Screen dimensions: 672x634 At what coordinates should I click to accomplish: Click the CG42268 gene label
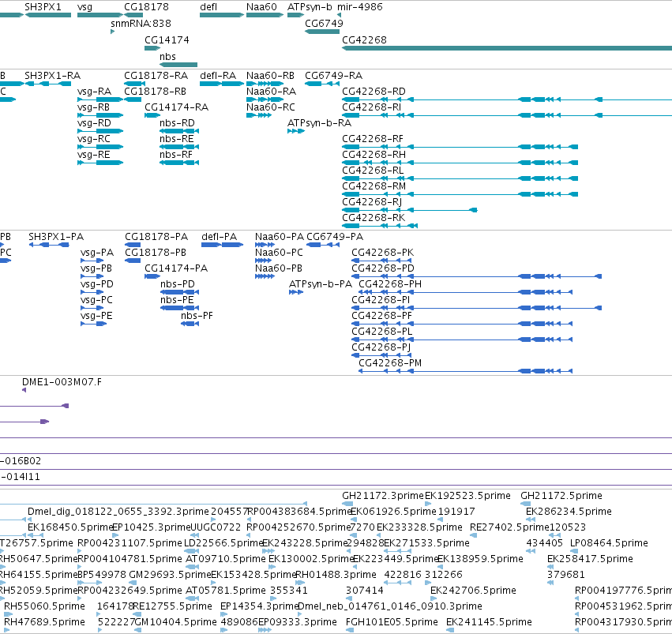pos(364,39)
